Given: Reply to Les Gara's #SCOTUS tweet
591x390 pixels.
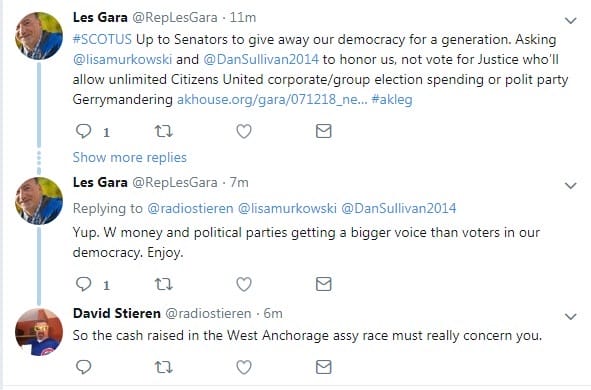Looking at the screenshot, I should [83, 131].
